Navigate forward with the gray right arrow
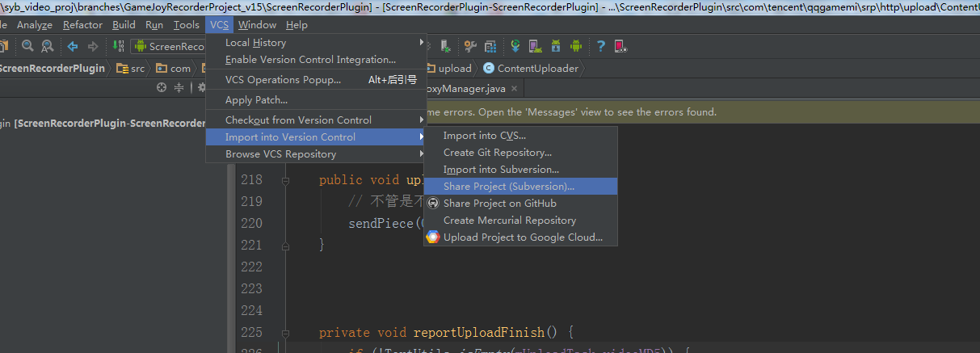This screenshot has height=353, width=980. [x=93, y=47]
